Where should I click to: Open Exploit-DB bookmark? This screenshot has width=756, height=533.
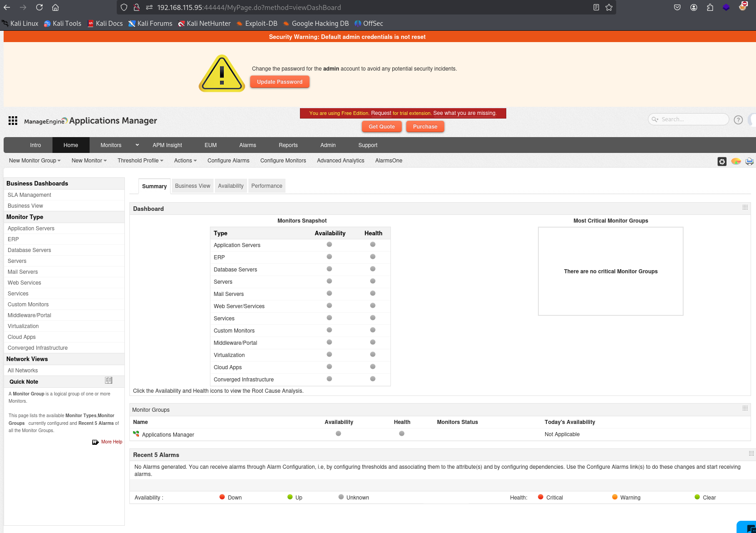(x=257, y=24)
